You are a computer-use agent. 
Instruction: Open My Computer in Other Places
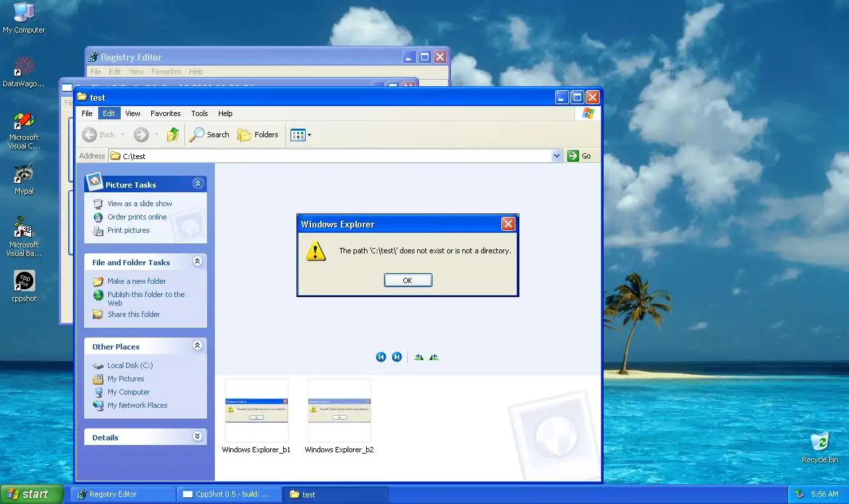(128, 392)
